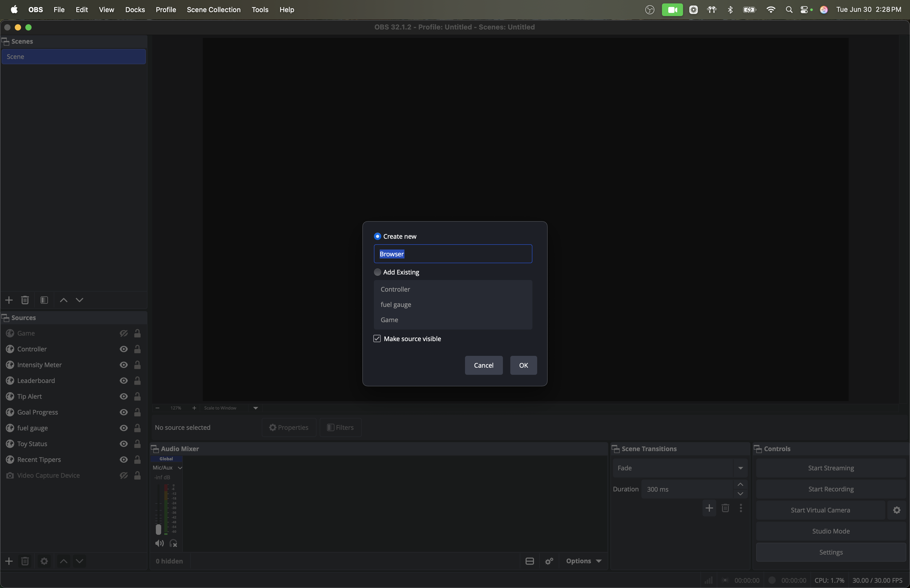Select fuel gauge in existing sources list

(x=453, y=305)
